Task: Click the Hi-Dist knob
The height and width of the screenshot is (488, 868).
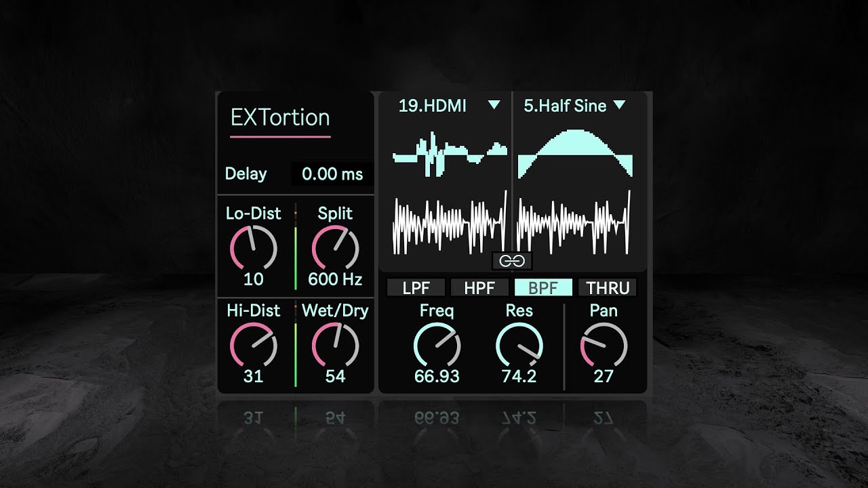Action: coord(254,346)
